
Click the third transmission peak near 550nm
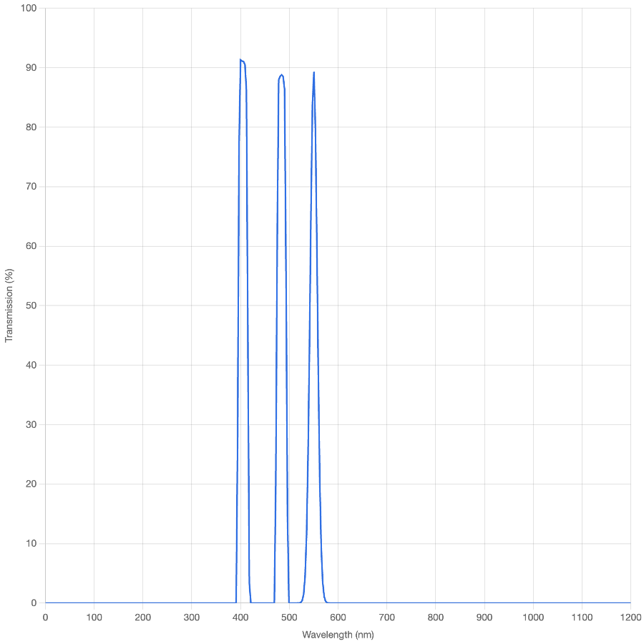tap(313, 72)
